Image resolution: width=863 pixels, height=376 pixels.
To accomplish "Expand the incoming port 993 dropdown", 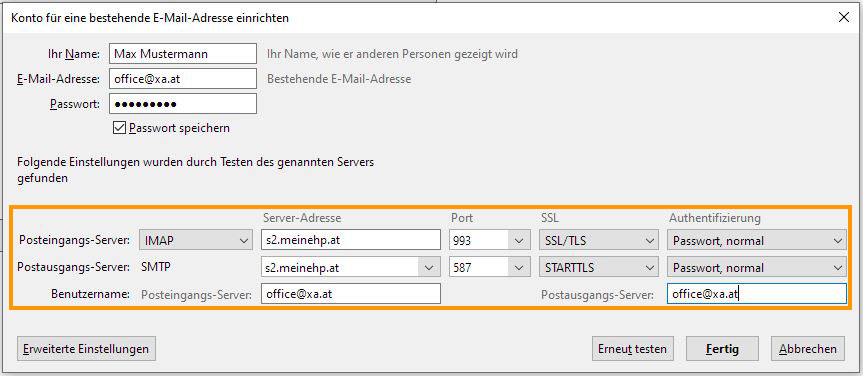I will (487, 240).
